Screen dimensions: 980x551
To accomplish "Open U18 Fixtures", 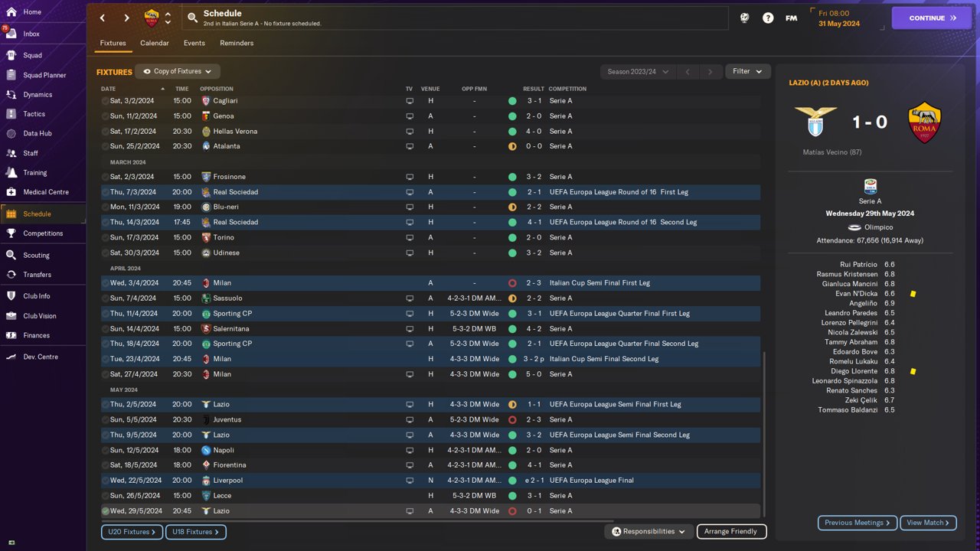I will tap(196, 532).
